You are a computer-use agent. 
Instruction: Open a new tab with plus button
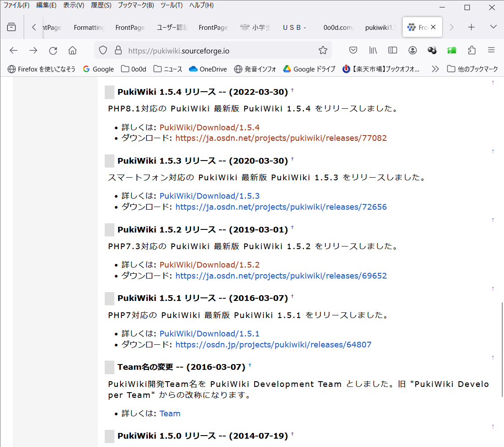coord(471,27)
